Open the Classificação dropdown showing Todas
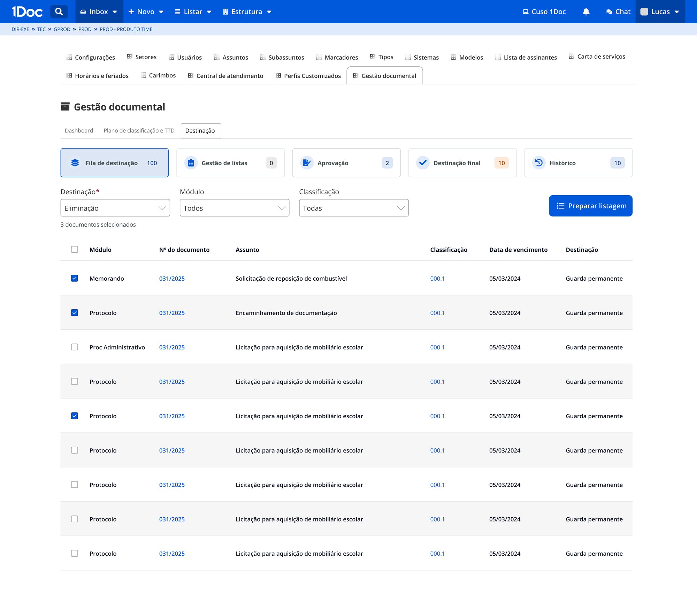The width and height of the screenshot is (697, 616). click(x=354, y=208)
